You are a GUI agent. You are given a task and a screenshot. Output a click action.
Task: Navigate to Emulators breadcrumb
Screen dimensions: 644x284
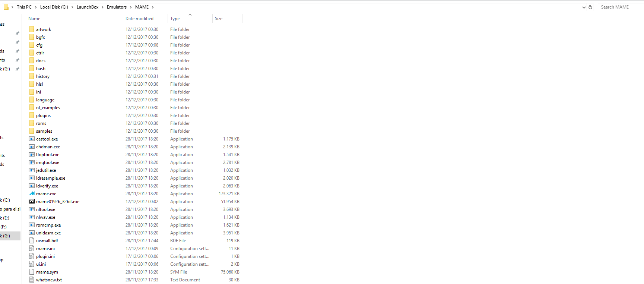(117, 7)
